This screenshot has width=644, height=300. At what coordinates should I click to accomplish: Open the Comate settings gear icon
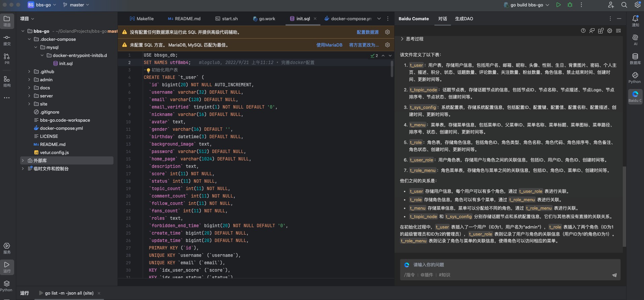click(x=610, y=31)
